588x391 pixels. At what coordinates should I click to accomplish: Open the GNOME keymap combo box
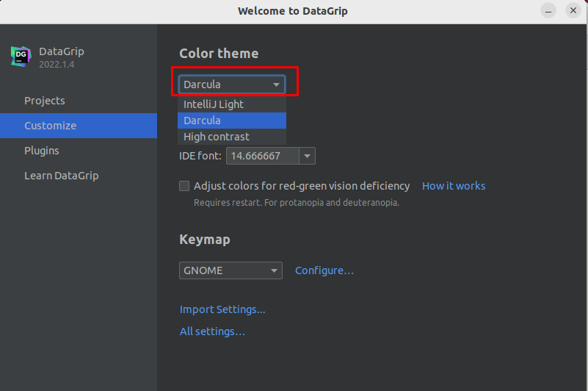[x=231, y=270]
